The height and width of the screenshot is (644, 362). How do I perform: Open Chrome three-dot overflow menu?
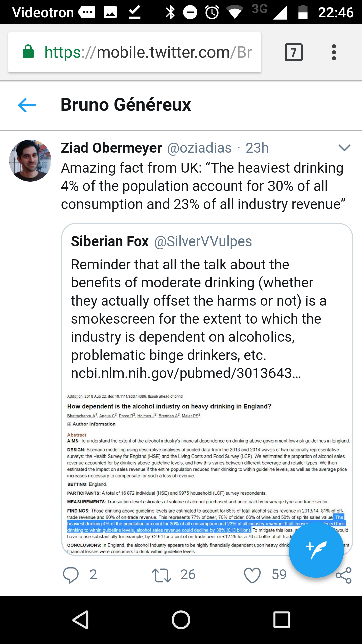[334, 52]
